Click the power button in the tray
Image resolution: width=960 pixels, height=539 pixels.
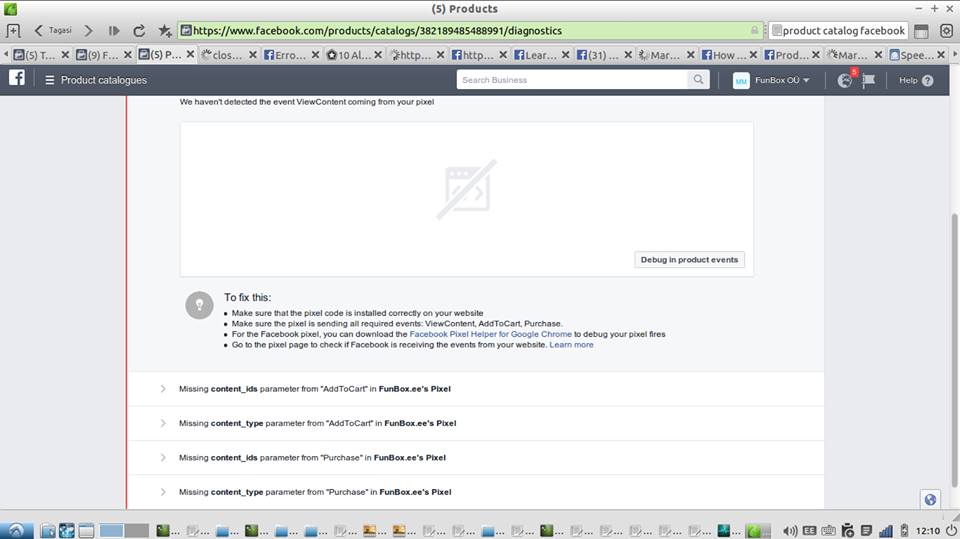tap(951, 530)
